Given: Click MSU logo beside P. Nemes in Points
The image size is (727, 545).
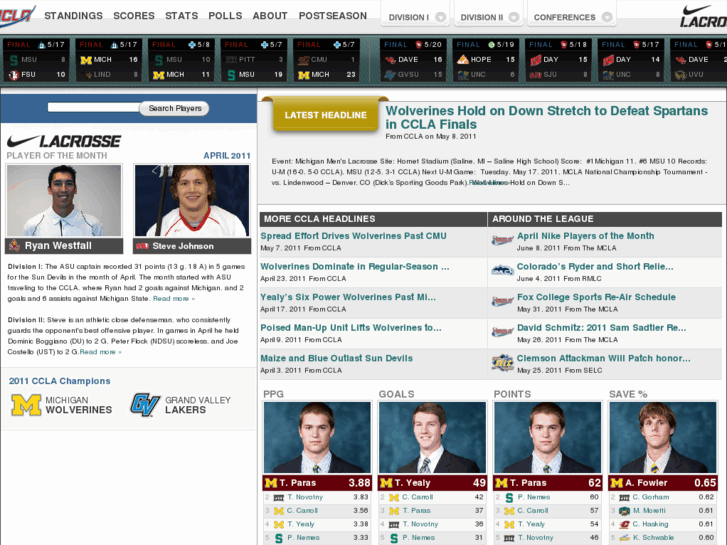Looking at the screenshot, I should point(509,498).
